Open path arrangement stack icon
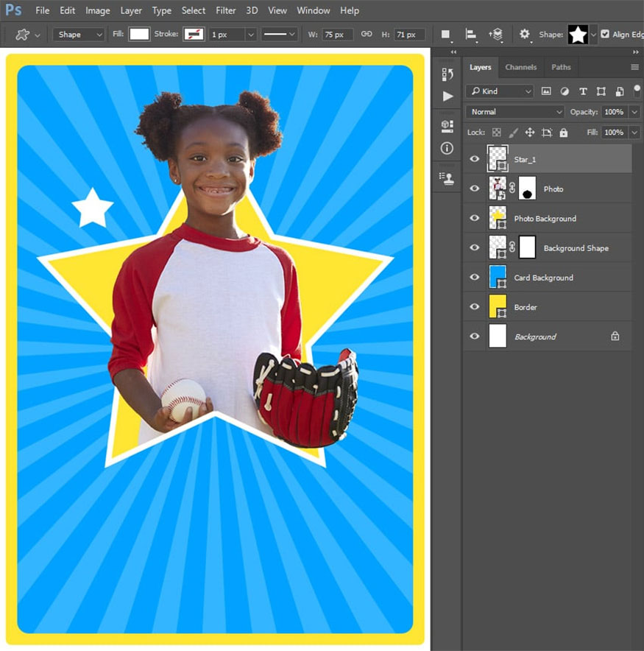The height and width of the screenshot is (651, 644). point(498,34)
